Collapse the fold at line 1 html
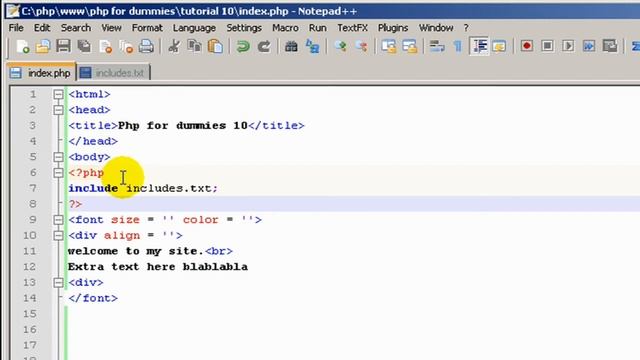640x360 pixels. coord(58,94)
